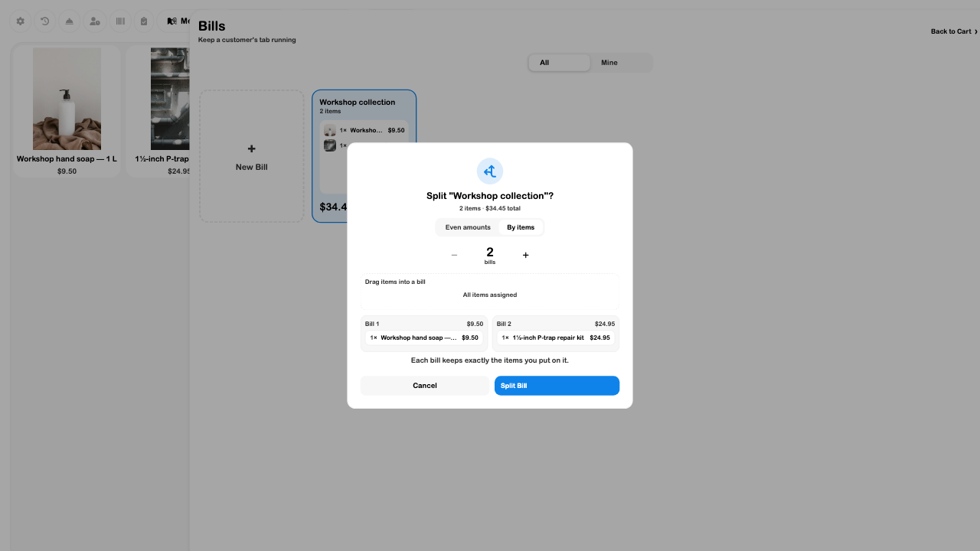Click the "Drag items into a bill" label
Image resolution: width=980 pixels, height=551 pixels.
(395, 282)
